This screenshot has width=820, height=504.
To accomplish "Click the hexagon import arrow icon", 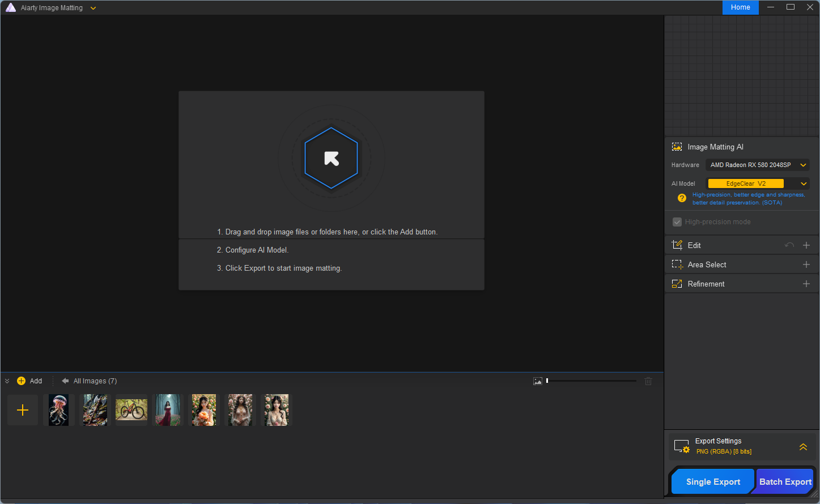I will (x=332, y=159).
